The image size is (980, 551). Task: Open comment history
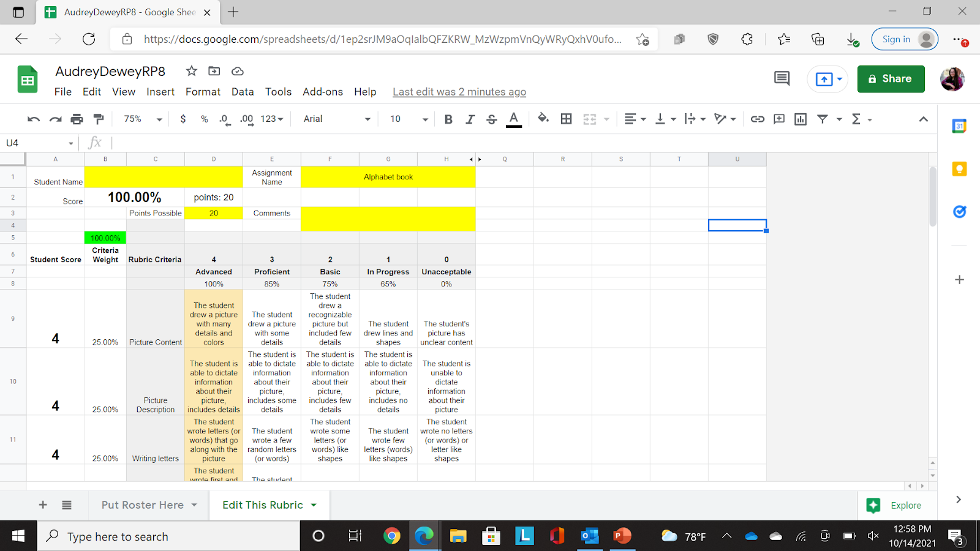point(782,78)
